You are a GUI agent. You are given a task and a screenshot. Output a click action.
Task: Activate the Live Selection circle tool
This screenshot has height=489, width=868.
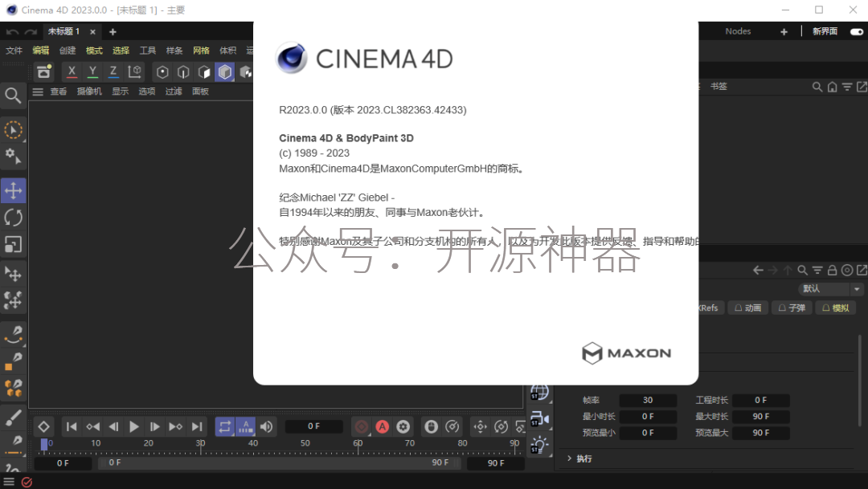(14, 130)
